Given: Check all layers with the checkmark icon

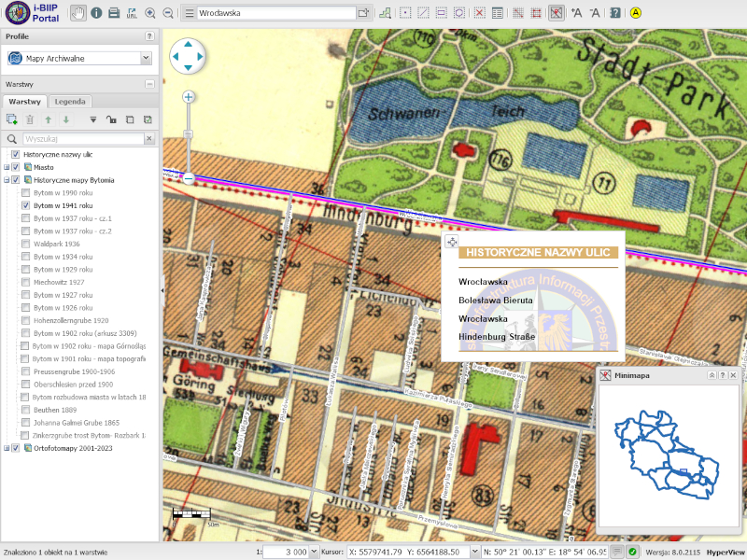Looking at the screenshot, I should coord(148,119).
